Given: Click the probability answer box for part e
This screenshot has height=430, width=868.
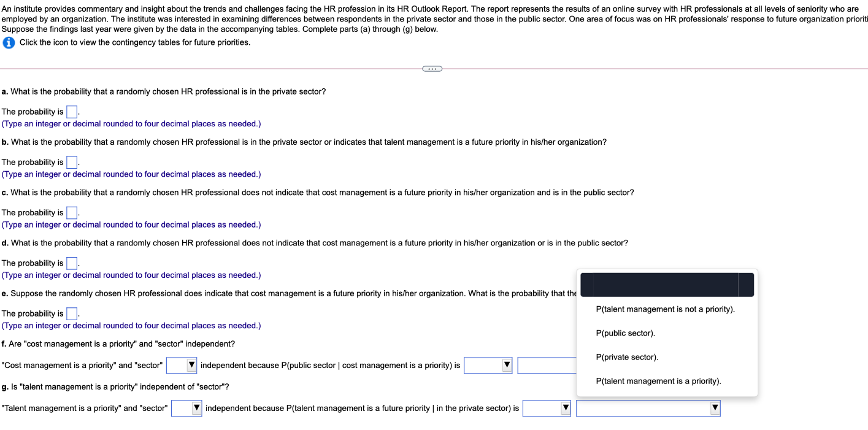Looking at the screenshot, I should coord(71,313).
